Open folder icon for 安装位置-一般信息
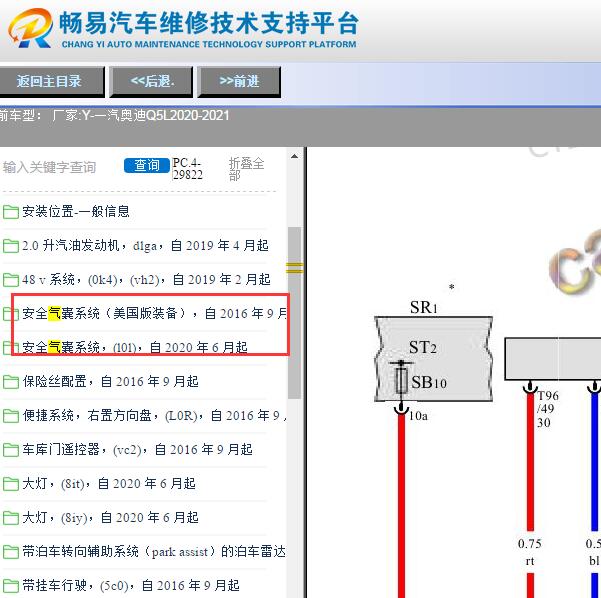This screenshot has width=601, height=598. pos(10,212)
